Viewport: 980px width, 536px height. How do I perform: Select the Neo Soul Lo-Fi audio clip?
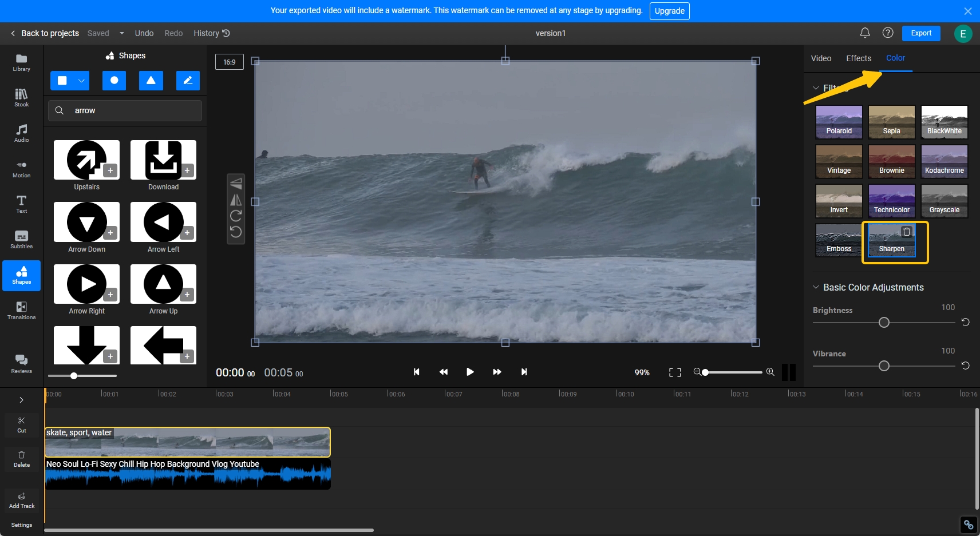point(188,474)
